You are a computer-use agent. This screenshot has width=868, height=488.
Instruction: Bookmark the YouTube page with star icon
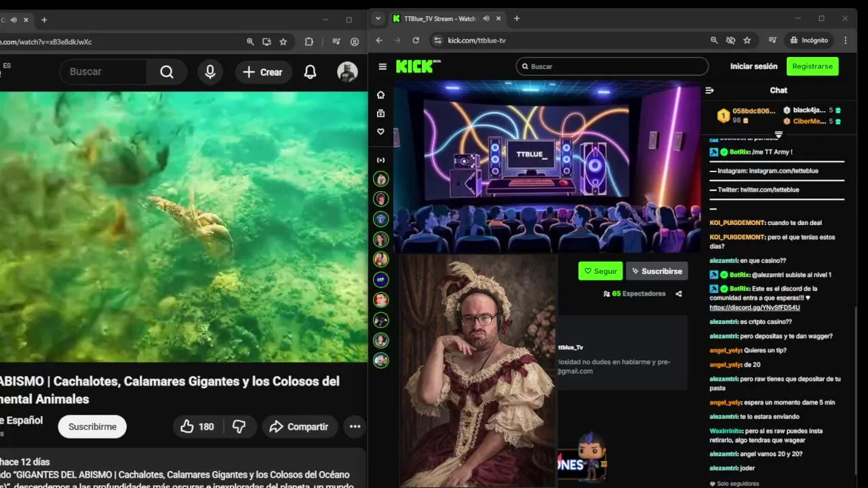click(283, 42)
